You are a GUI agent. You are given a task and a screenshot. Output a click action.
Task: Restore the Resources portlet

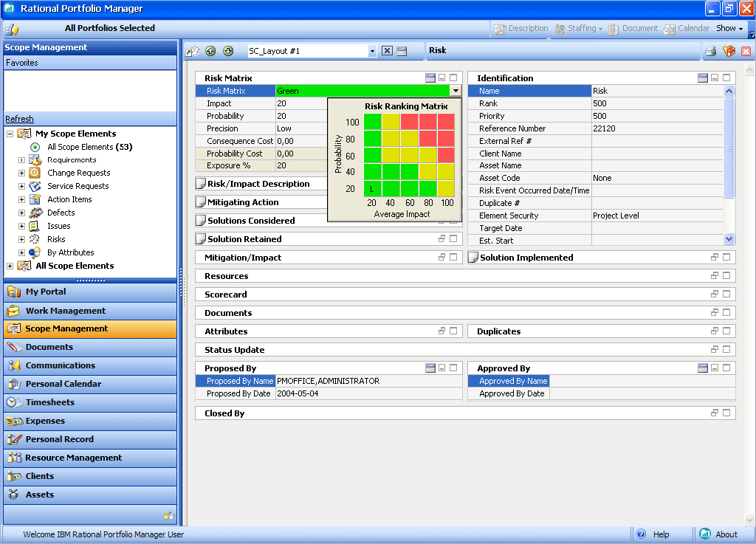point(715,275)
